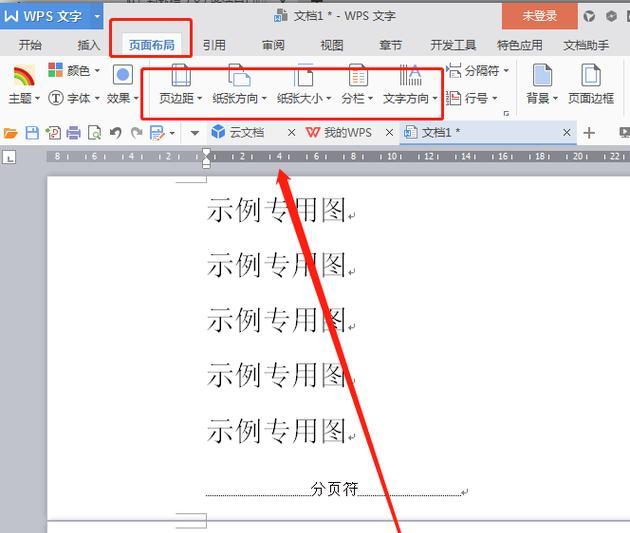Click the 纸张大小 paper size icon
This screenshot has width=630, height=533.
tap(303, 75)
